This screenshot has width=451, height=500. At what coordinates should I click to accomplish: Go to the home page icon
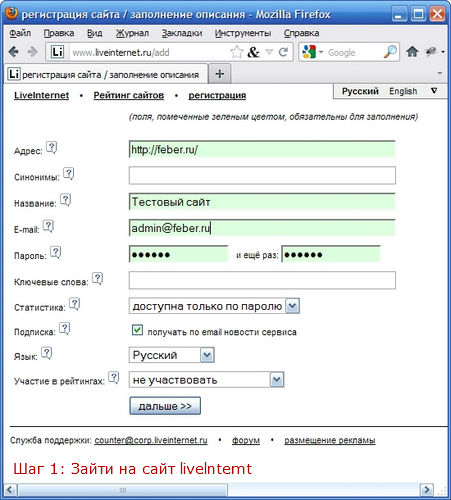412,52
